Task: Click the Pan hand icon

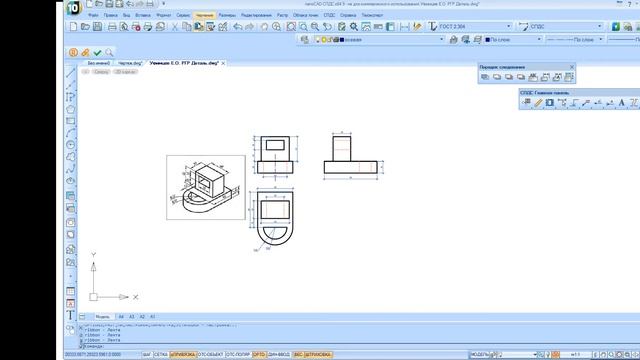Action: coord(264,27)
